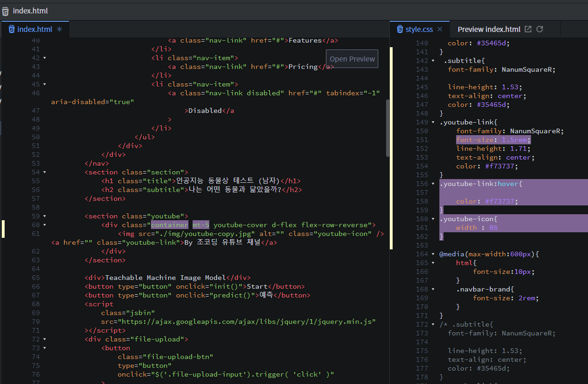Fold the youtube section at line 59
This screenshot has height=384, width=588.
[44, 216]
